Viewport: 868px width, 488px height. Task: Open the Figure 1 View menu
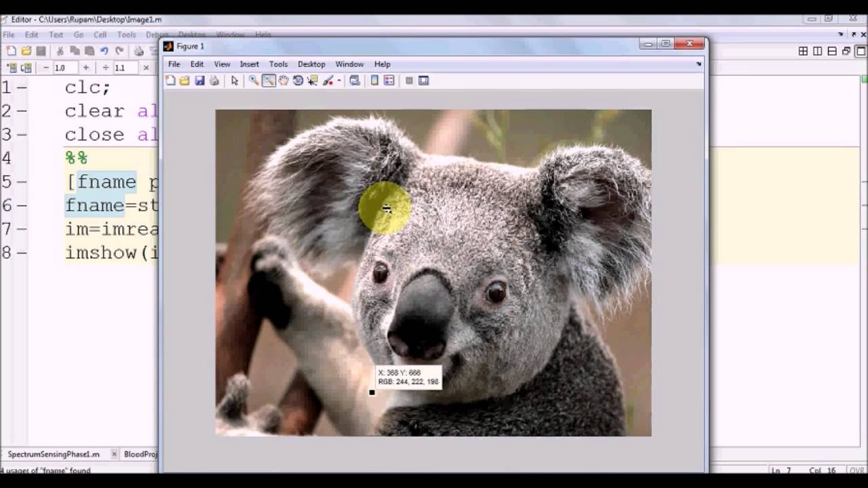(x=222, y=64)
